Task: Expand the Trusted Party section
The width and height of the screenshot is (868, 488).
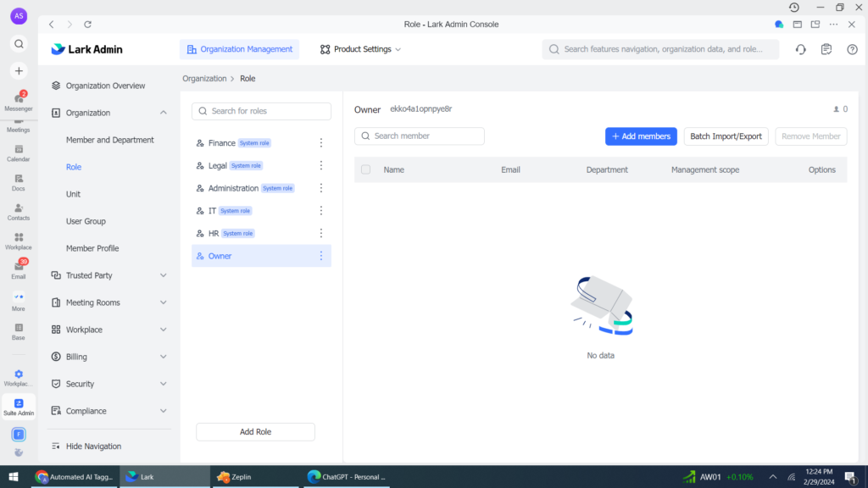Action: tap(164, 275)
